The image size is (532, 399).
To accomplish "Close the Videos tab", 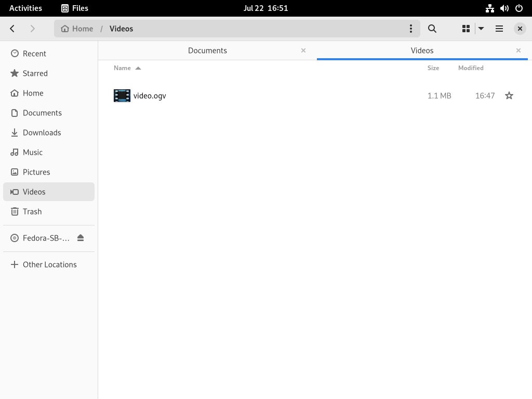I will click(518, 50).
